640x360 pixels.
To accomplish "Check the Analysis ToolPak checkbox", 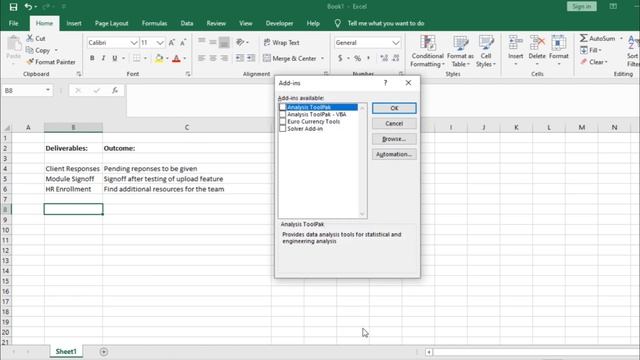I will coord(282,107).
